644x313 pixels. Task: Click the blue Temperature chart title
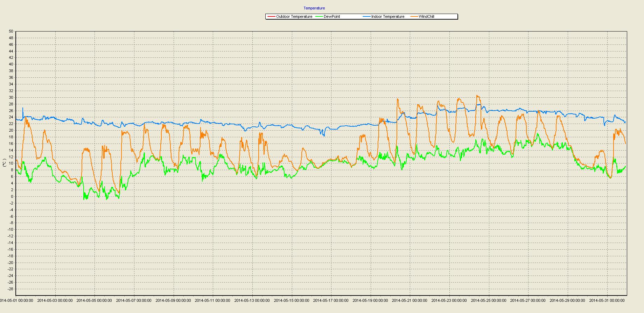click(314, 8)
